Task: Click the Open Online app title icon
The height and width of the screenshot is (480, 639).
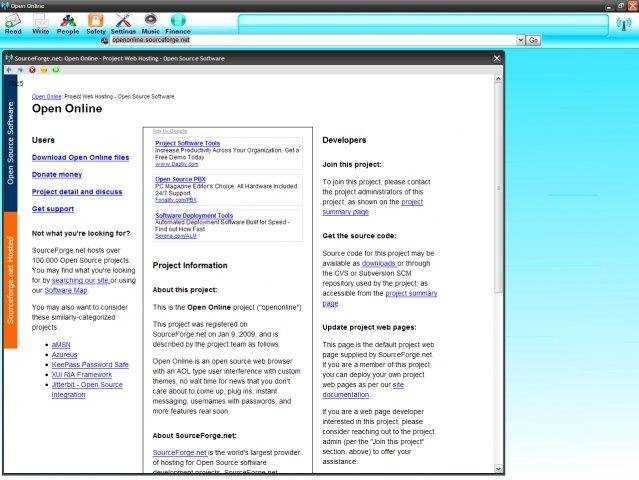Action: [x=4, y=6]
